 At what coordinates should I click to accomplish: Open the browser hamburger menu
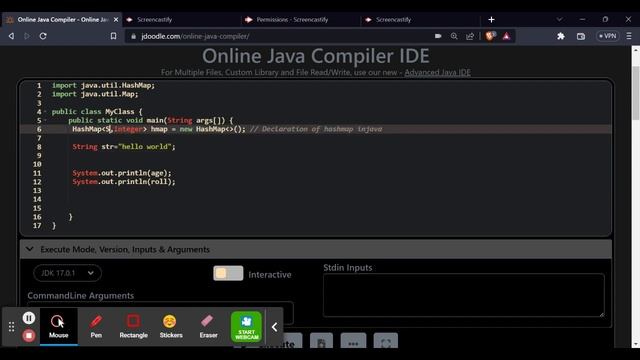[629, 36]
